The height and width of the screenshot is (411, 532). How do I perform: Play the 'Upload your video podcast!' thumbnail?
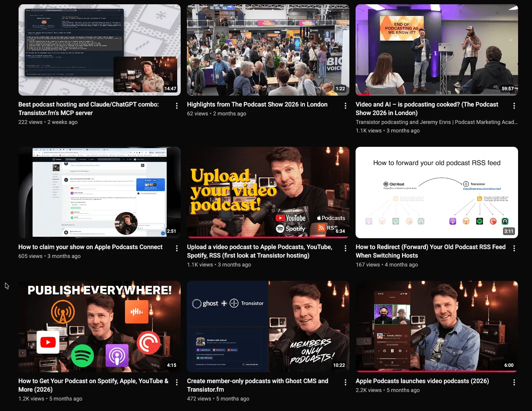pyautogui.click(x=268, y=193)
